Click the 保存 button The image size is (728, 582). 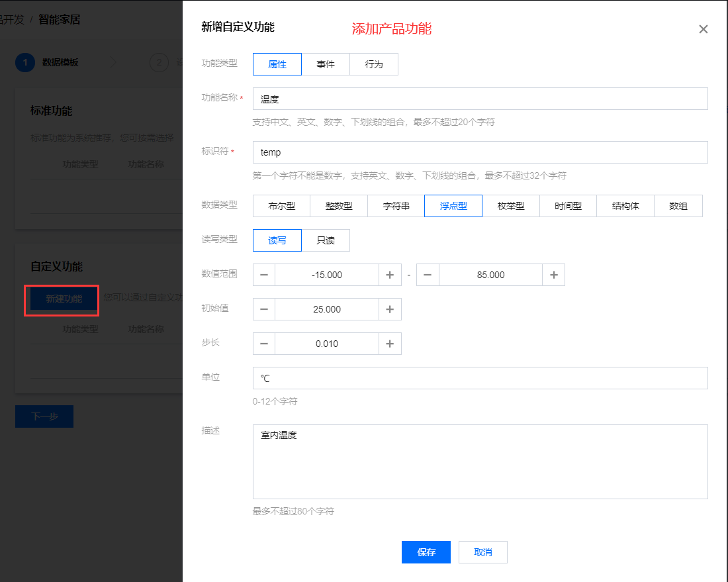pos(426,552)
